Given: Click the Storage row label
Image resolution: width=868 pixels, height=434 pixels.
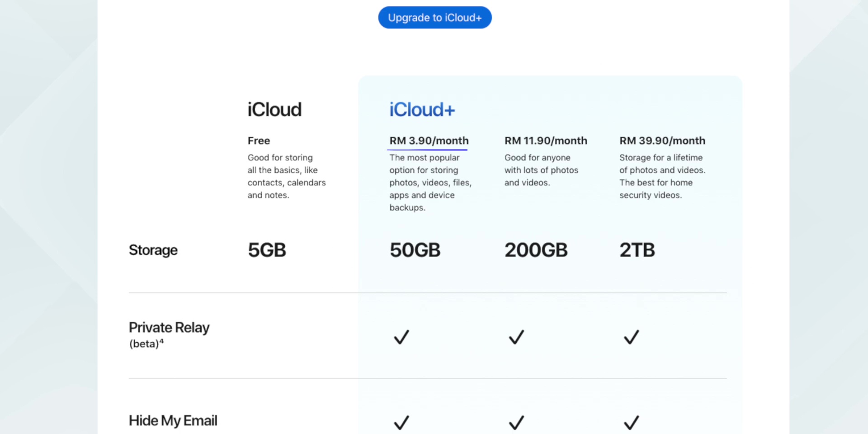Looking at the screenshot, I should tap(153, 250).
